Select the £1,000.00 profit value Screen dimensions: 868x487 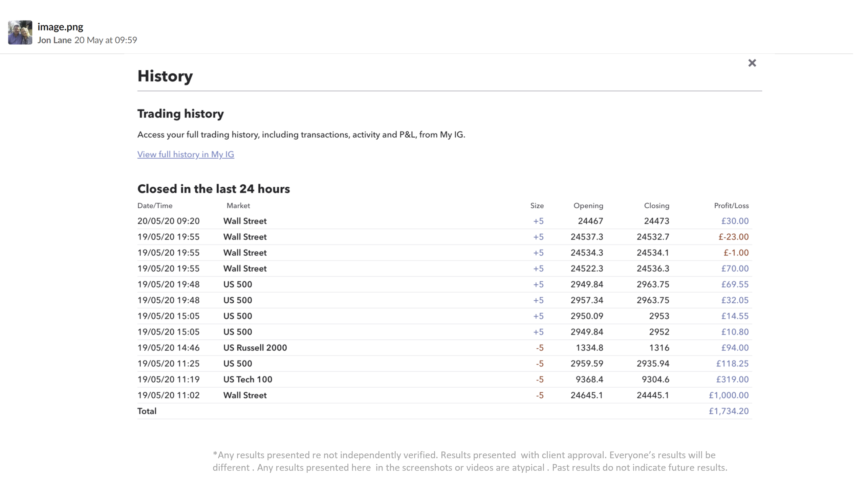point(729,395)
